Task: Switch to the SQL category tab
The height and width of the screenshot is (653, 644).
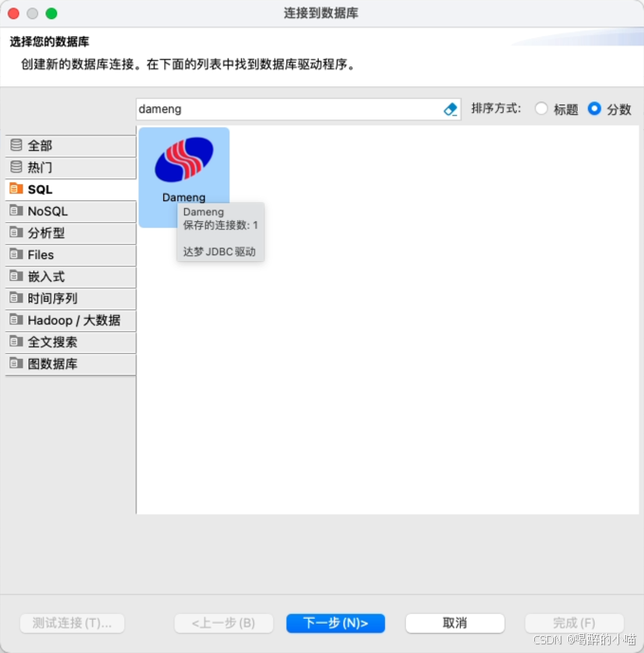Action: [70, 190]
